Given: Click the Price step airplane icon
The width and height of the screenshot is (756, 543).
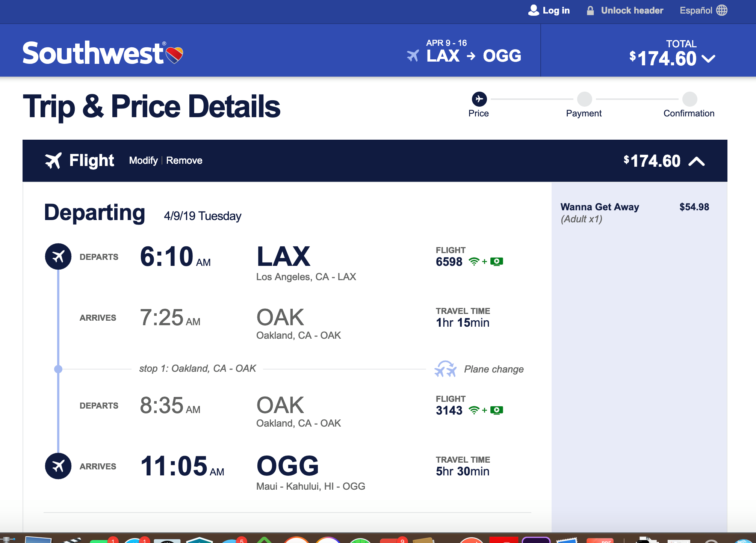Looking at the screenshot, I should [x=479, y=99].
